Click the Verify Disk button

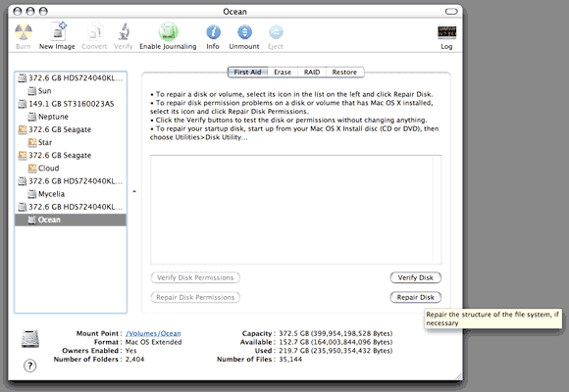click(x=416, y=277)
